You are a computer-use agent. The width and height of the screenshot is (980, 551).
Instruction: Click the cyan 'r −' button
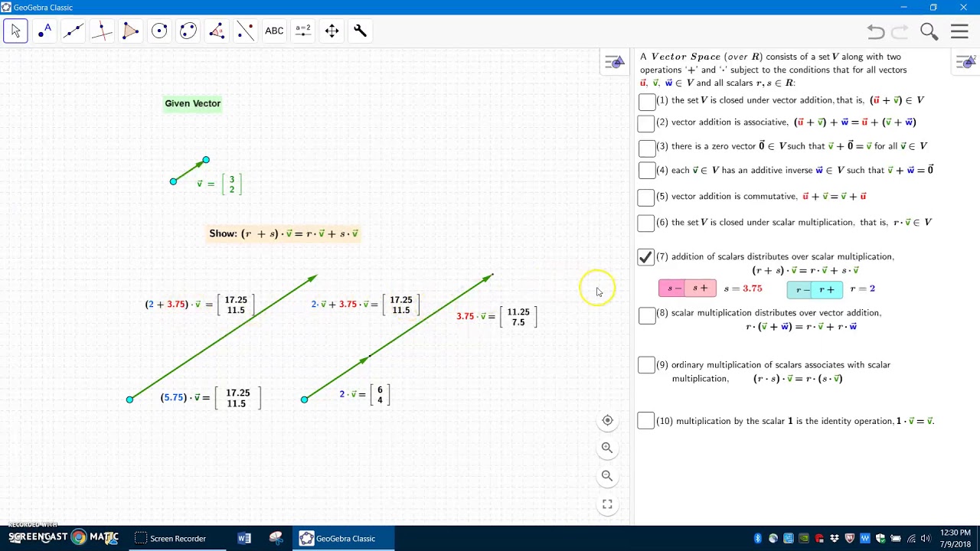pyautogui.click(x=801, y=289)
